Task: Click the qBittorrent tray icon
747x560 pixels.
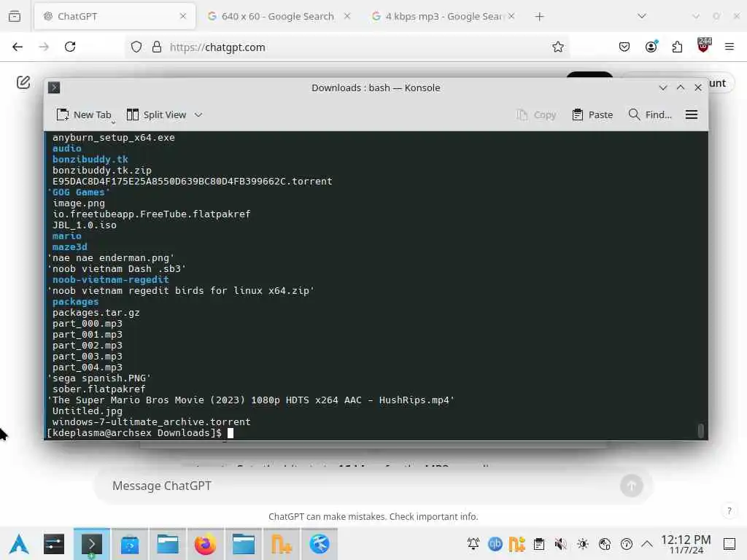Action: [495, 544]
